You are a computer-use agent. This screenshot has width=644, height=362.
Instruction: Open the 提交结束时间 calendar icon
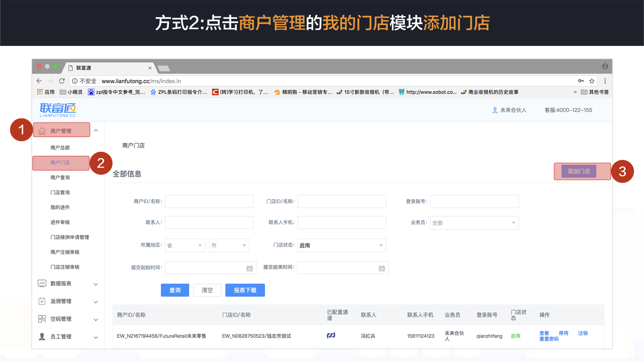pos(382,268)
